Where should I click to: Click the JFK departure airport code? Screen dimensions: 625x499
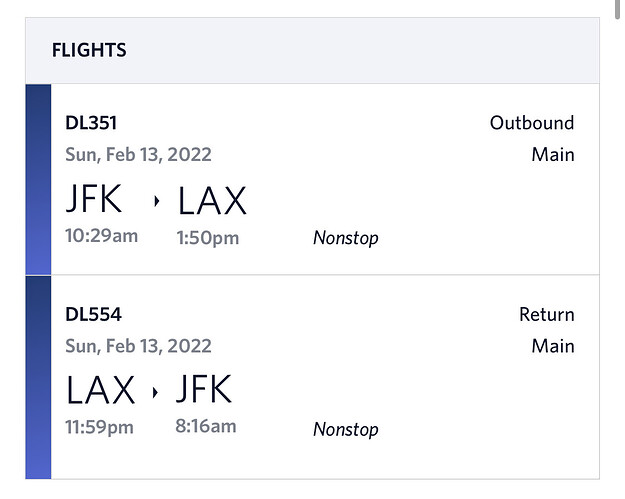pos(94,198)
